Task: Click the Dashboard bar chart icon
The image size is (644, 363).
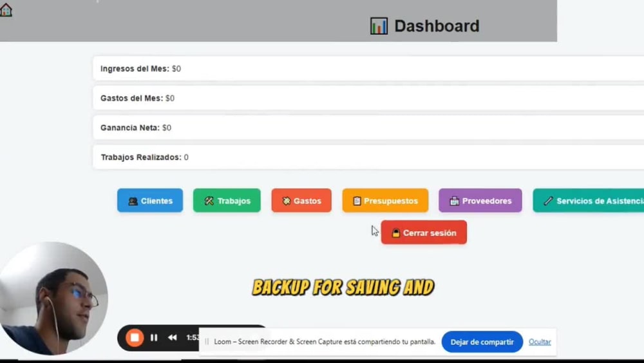Action: (x=379, y=26)
